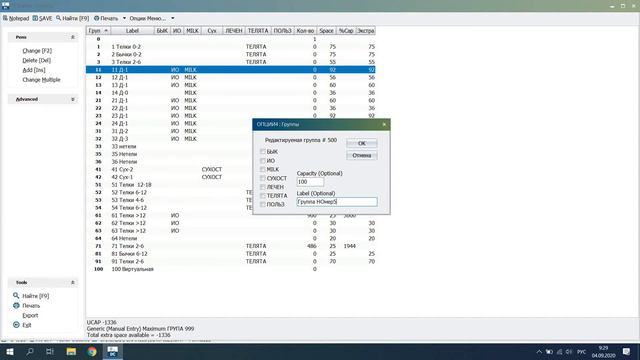The width and height of the screenshot is (640, 360).
Task: Expand the arrow next to Опции Меню
Action: pos(173,18)
